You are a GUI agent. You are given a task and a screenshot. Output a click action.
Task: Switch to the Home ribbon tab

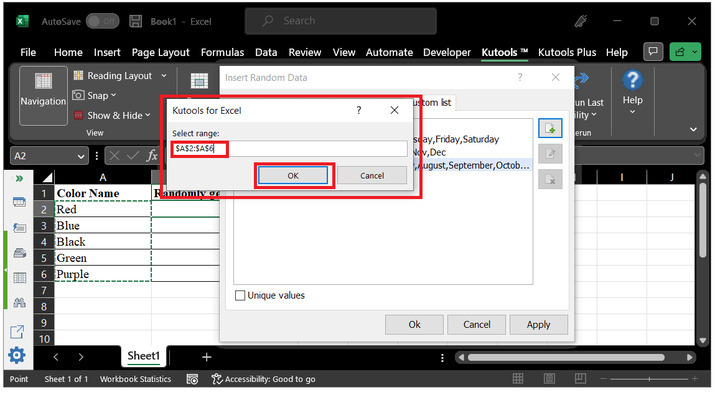pos(68,52)
